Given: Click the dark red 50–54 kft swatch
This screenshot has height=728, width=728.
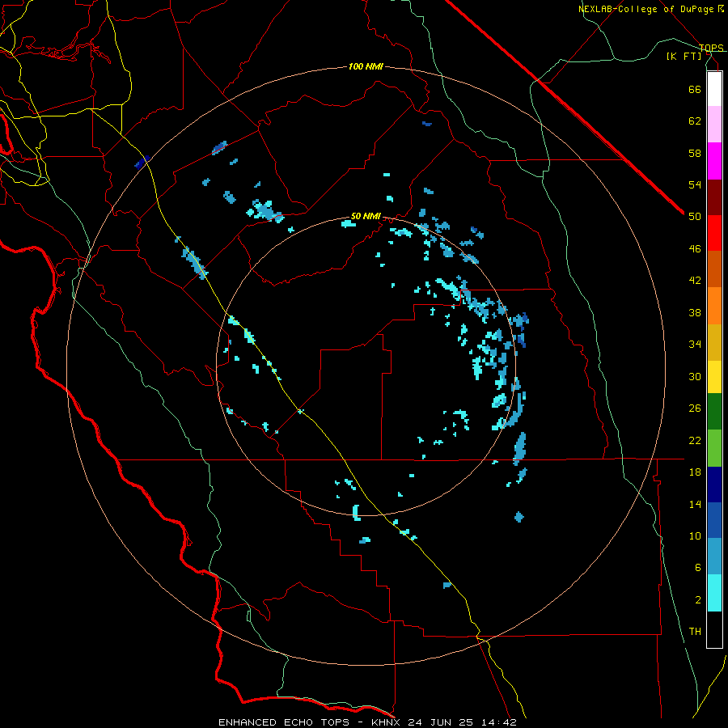Looking at the screenshot, I should [714, 197].
